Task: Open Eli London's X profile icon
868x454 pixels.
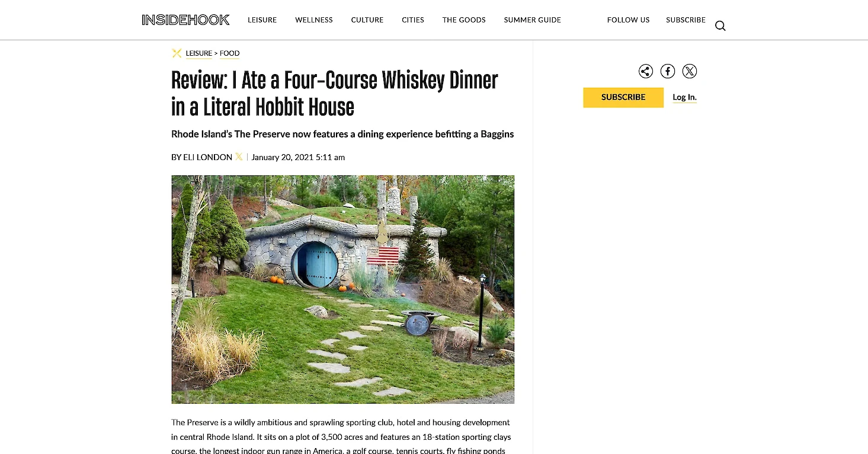Action: (239, 157)
